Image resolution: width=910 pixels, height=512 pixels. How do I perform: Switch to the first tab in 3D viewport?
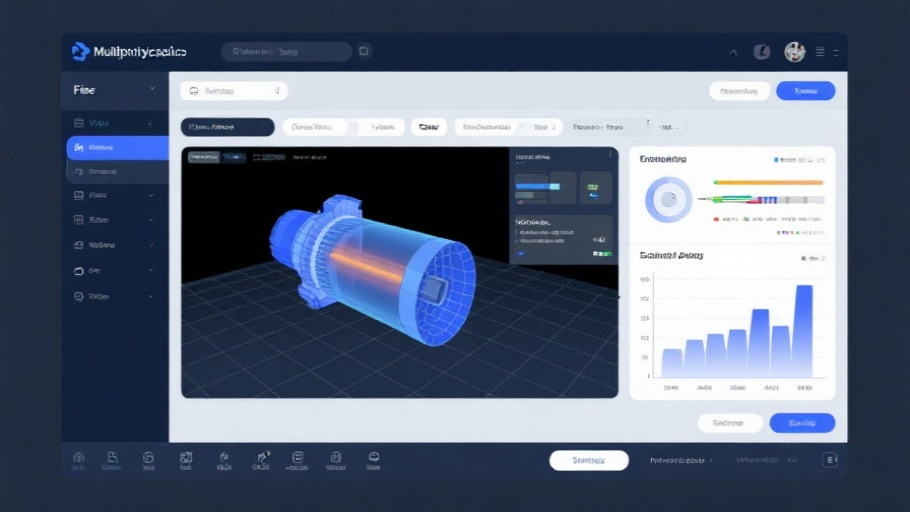[203, 157]
